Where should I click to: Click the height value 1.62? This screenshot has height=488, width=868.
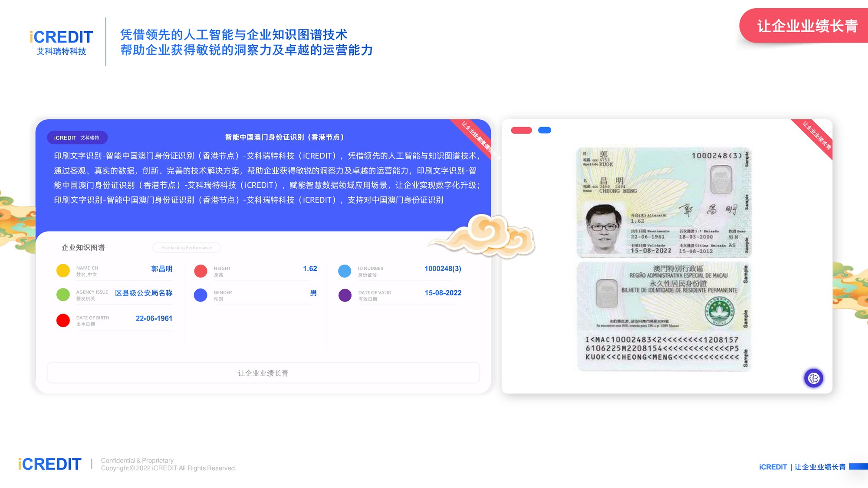click(310, 269)
